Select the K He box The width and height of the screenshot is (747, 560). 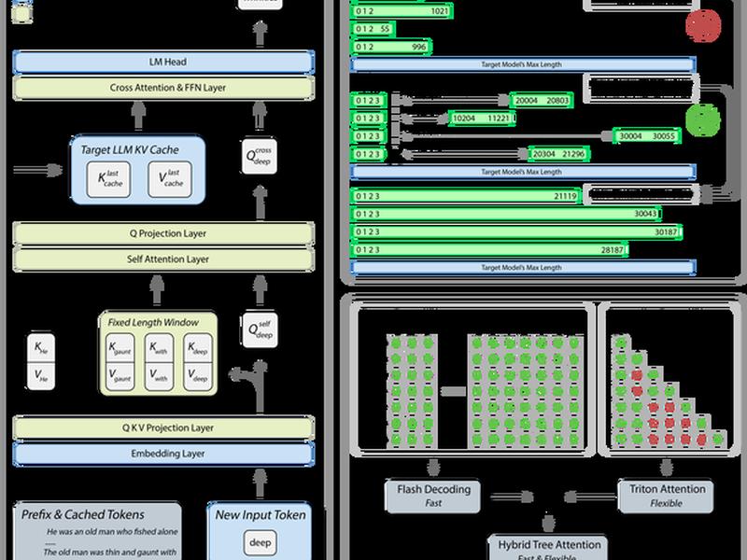pyautogui.click(x=41, y=347)
